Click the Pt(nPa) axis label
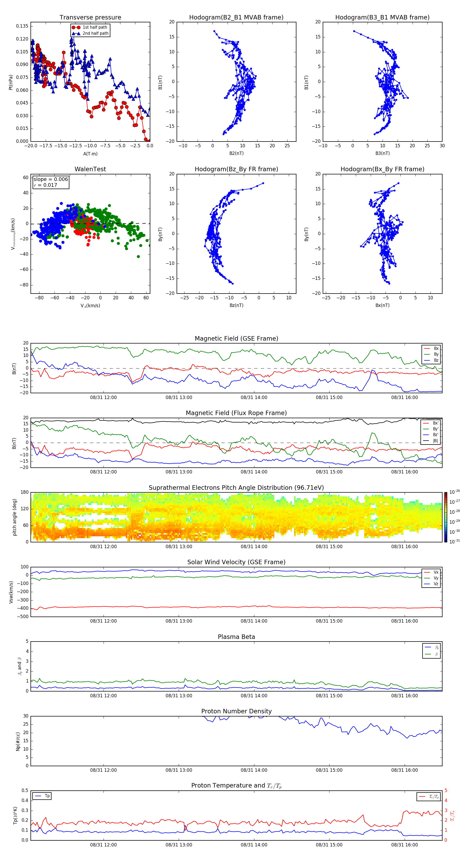Screen dimensions: 473x868 coord(11,82)
